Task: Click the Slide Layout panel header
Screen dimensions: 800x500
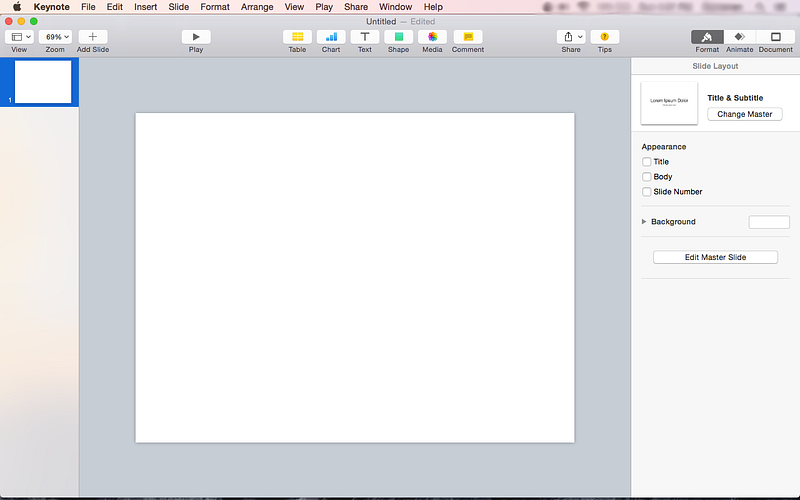Action: (x=715, y=66)
